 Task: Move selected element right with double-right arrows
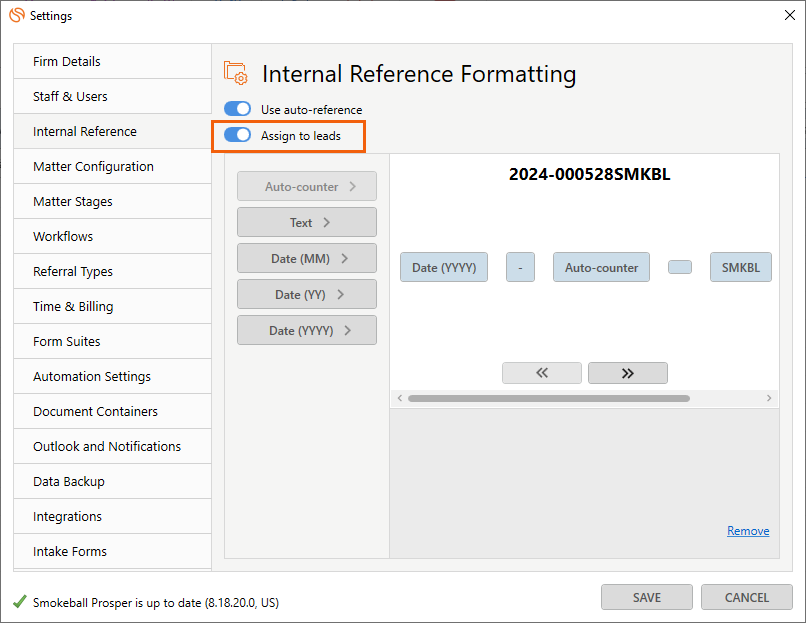[628, 373]
